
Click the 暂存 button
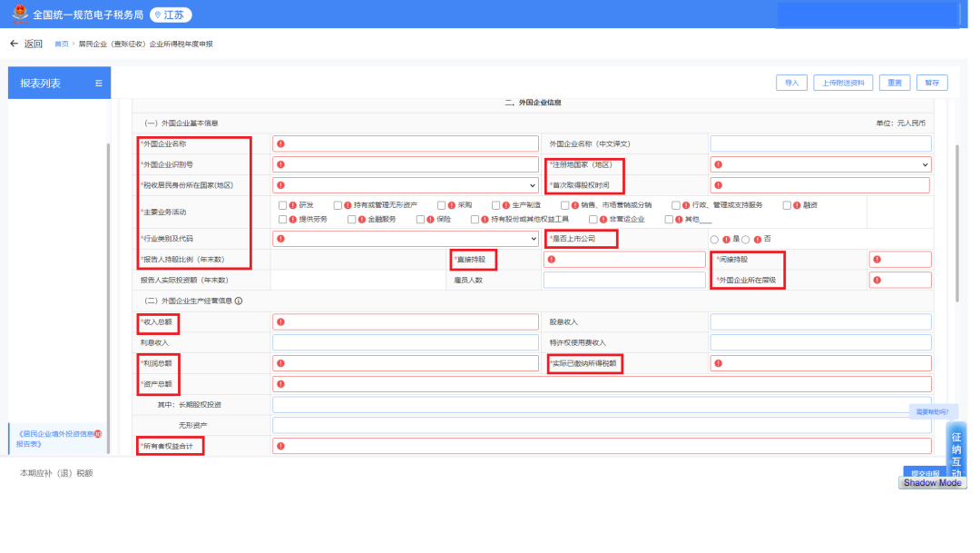point(932,83)
